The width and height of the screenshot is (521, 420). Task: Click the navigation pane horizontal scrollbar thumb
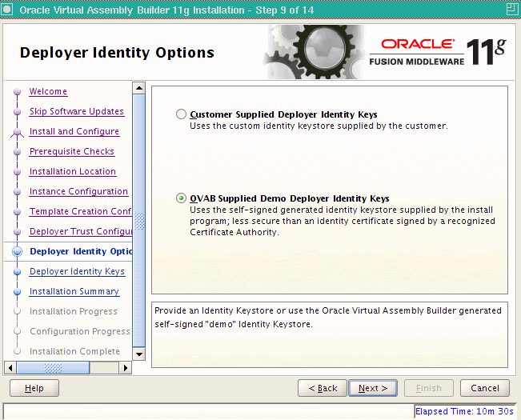53,367
